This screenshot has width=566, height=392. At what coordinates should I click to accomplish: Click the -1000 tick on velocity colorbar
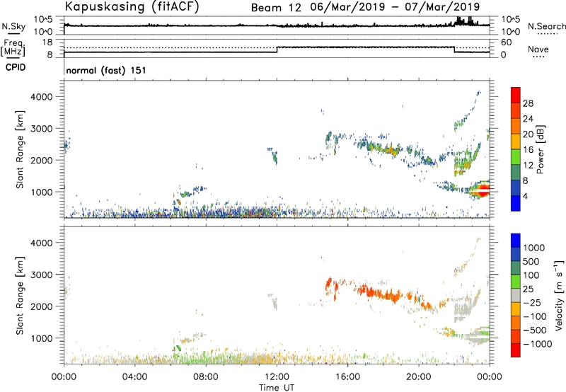(538, 344)
